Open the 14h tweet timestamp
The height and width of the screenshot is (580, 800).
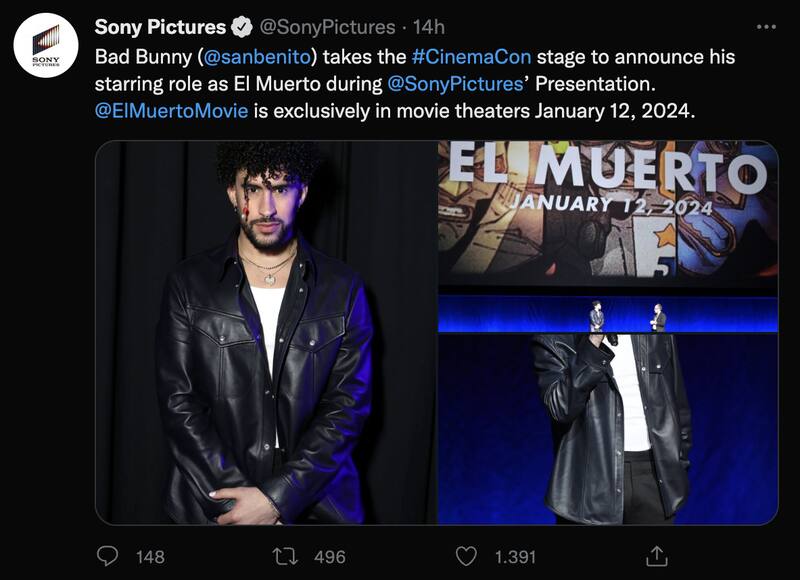click(x=429, y=27)
